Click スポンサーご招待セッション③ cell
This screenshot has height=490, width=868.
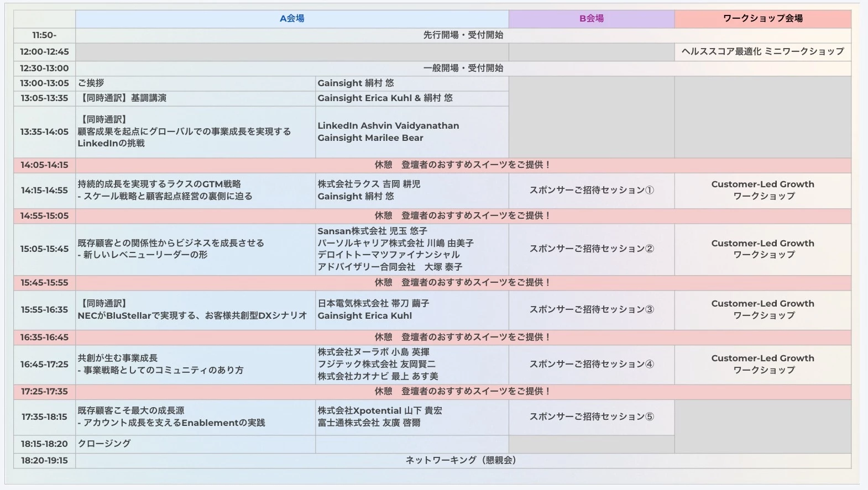[x=592, y=310]
